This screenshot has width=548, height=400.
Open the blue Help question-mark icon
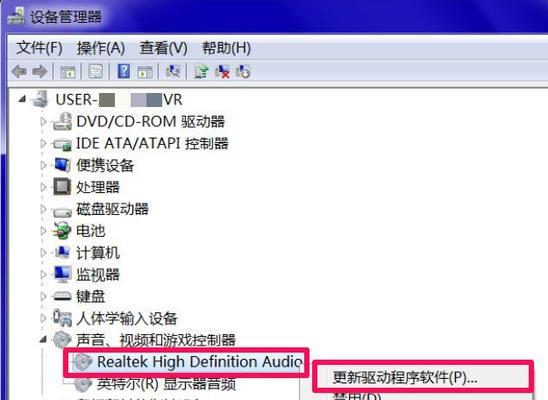(x=124, y=72)
